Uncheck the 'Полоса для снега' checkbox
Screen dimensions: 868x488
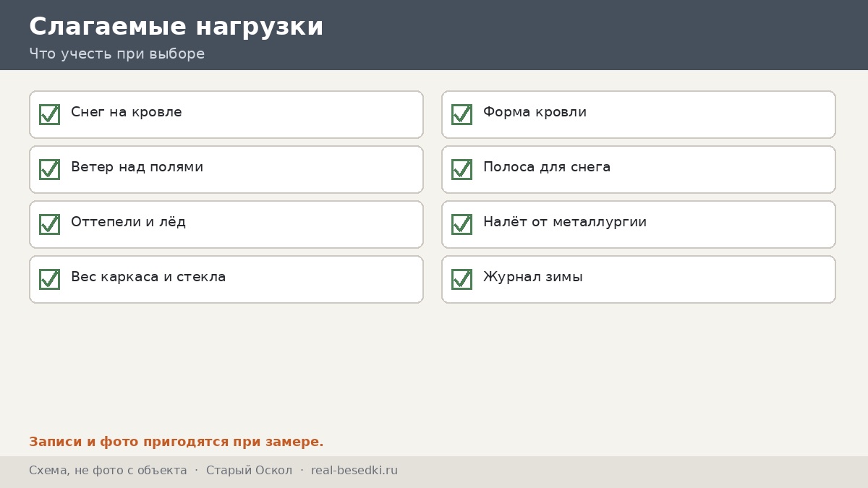[x=461, y=169]
